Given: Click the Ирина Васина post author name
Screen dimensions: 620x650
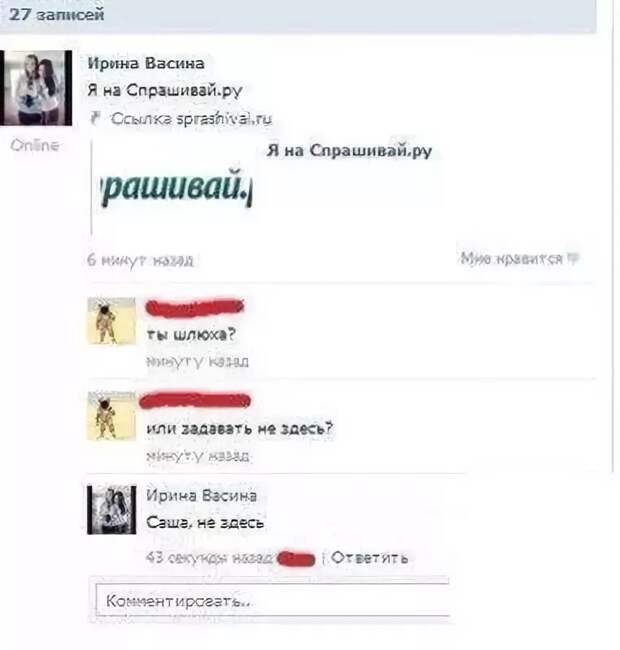Looking at the screenshot, I should click(146, 63).
